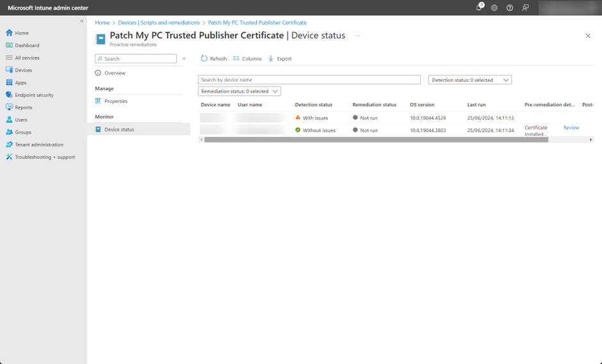Expand the Remediation status filter dropdown
The width and height of the screenshot is (602, 364).
point(239,91)
